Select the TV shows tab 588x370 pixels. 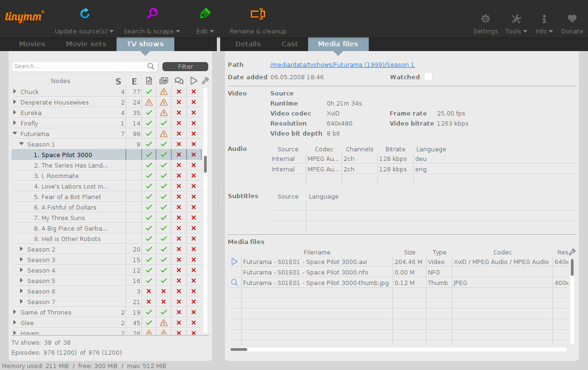tap(145, 44)
